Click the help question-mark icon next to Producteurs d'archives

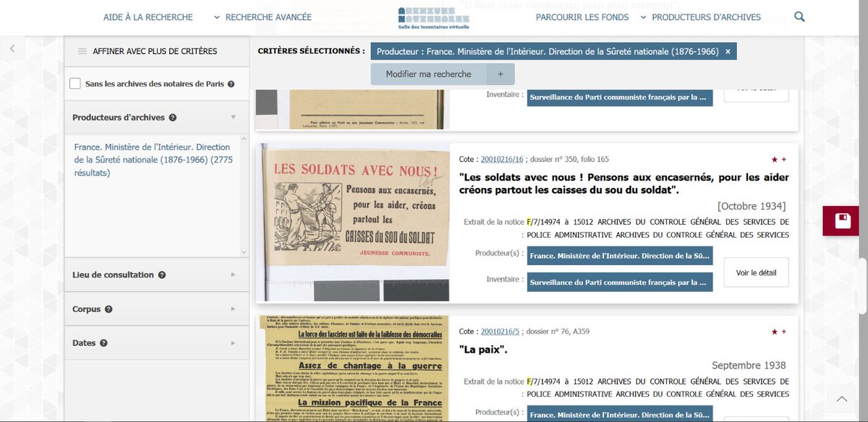click(173, 116)
